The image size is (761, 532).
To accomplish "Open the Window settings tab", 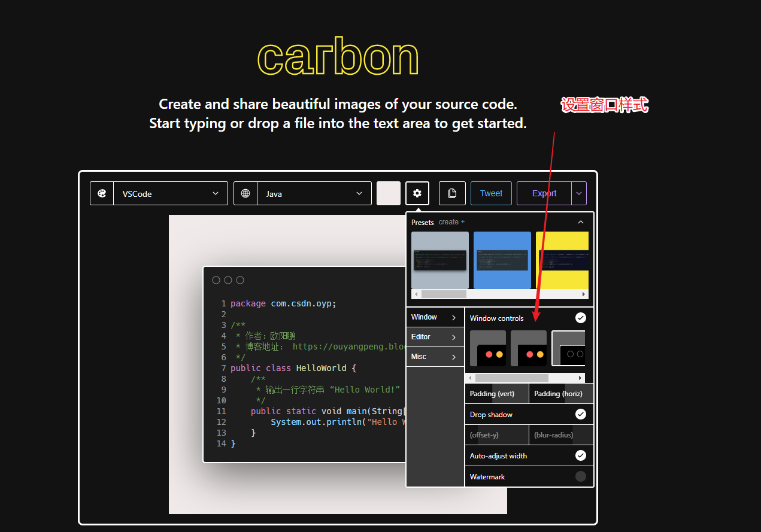I will pos(435,317).
